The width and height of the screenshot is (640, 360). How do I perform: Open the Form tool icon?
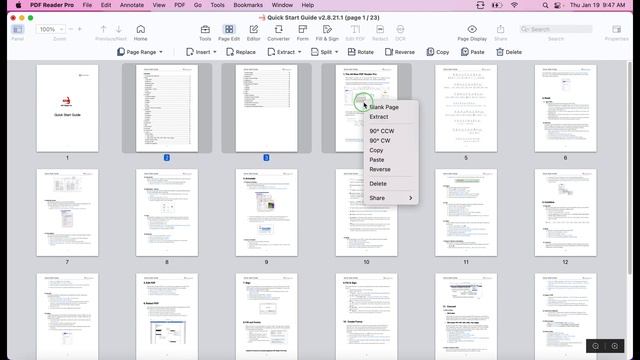pos(302,29)
